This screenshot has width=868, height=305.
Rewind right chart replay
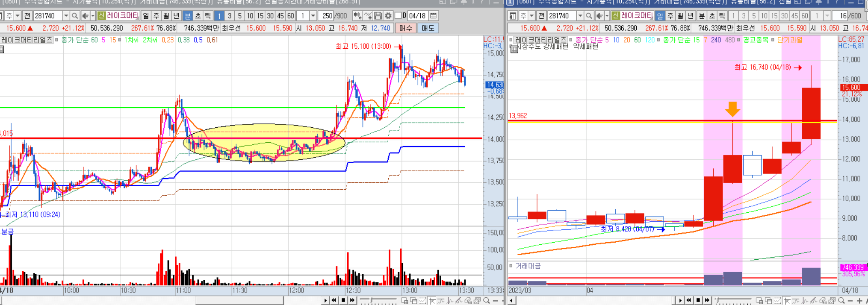click(x=689, y=300)
